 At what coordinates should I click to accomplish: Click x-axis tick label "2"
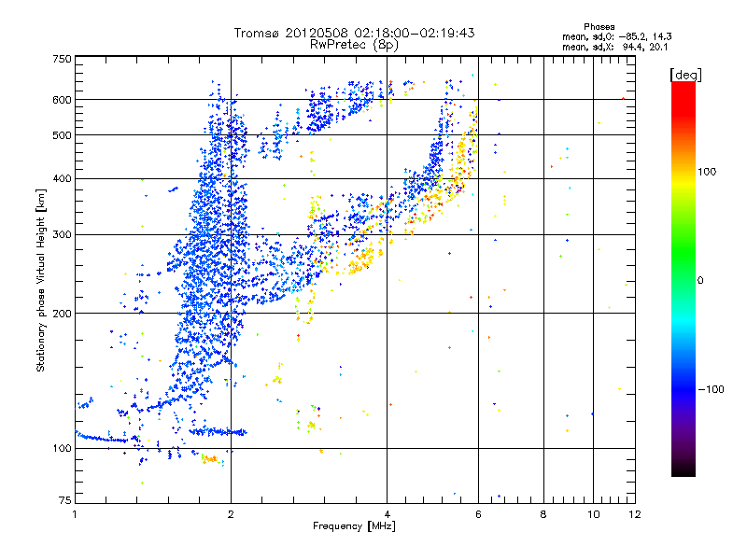pyautogui.click(x=231, y=514)
